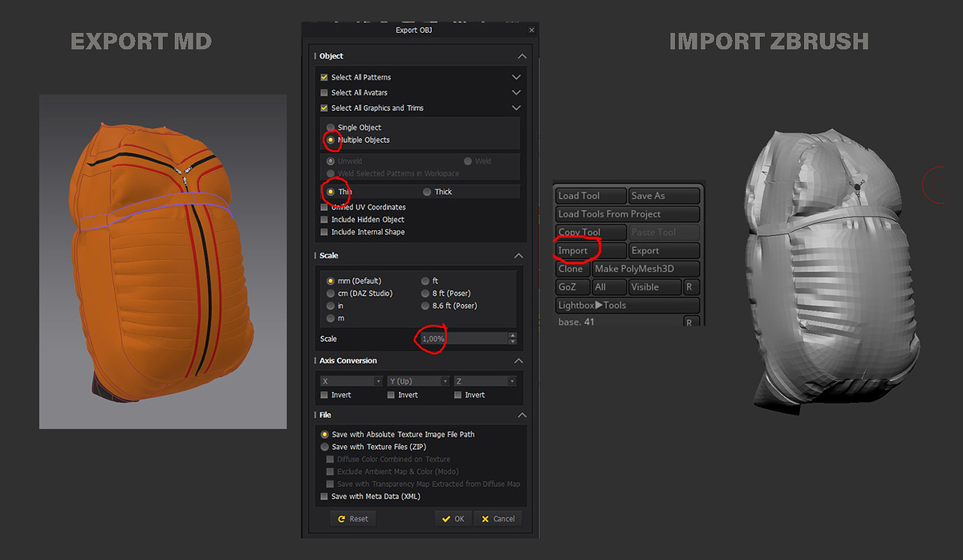This screenshot has width=963, height=560.
Task: Enable Unified UV Coordinates
Action: [324, 207]
